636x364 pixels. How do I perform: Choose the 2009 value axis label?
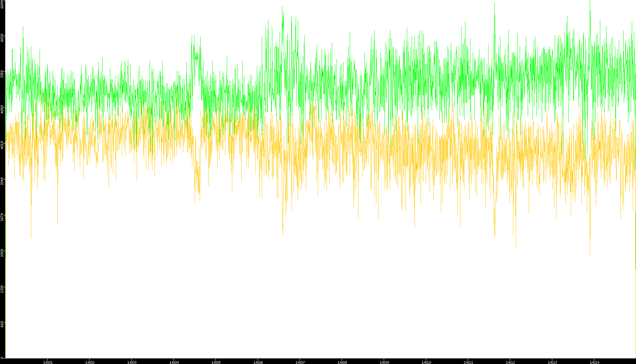coord(2,253)
